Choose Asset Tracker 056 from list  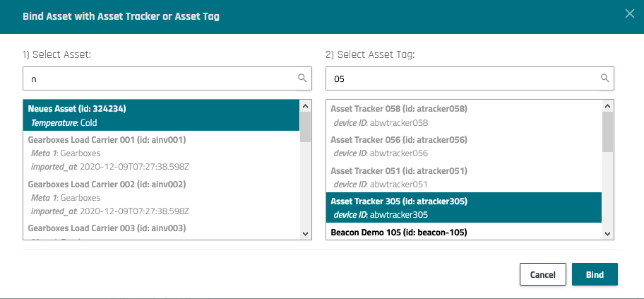463,146
